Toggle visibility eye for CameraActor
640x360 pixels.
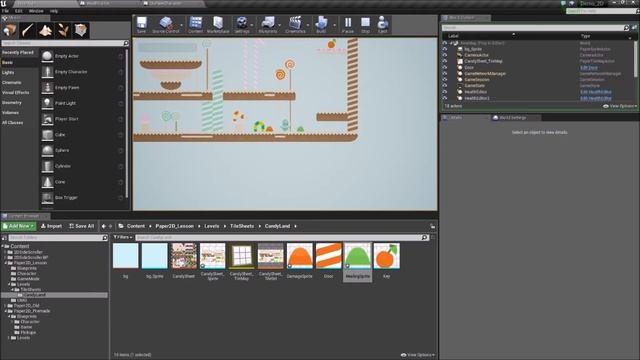pos(445,55)
